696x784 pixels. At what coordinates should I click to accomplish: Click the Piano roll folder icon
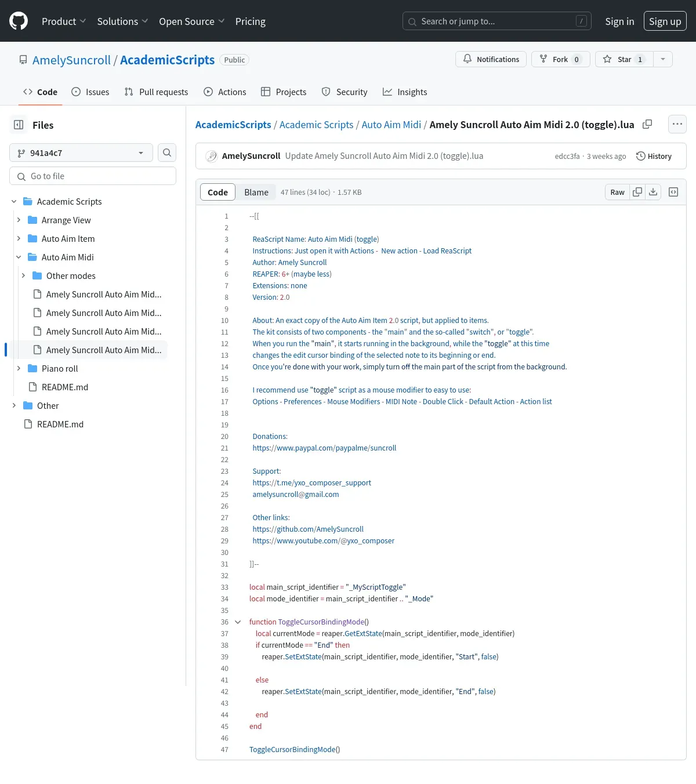(x=32, y=368)
